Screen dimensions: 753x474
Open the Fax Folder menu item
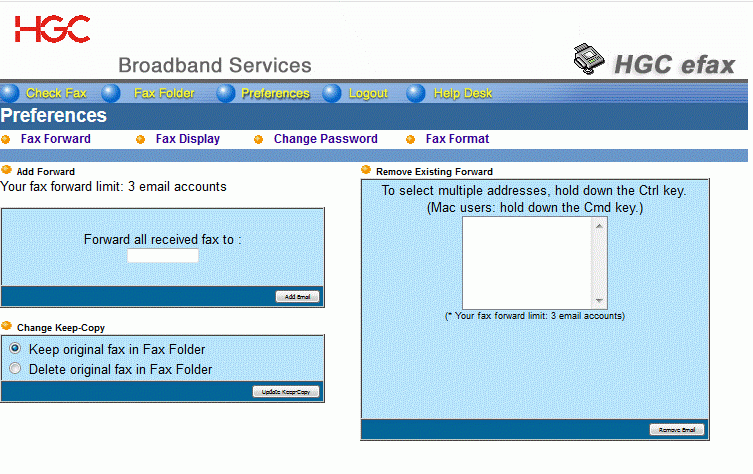(164, 93)
